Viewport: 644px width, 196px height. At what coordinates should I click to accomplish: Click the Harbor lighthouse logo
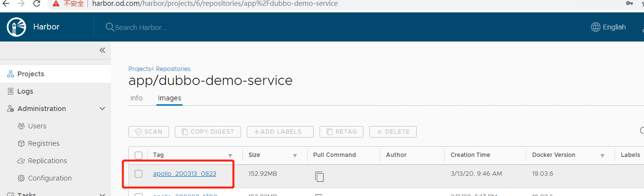point(16,27)
